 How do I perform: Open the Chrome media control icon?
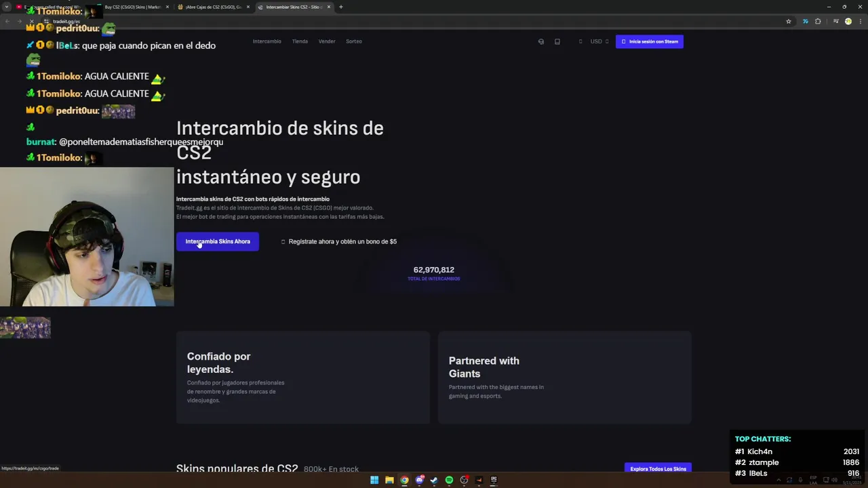click(836, 21)
